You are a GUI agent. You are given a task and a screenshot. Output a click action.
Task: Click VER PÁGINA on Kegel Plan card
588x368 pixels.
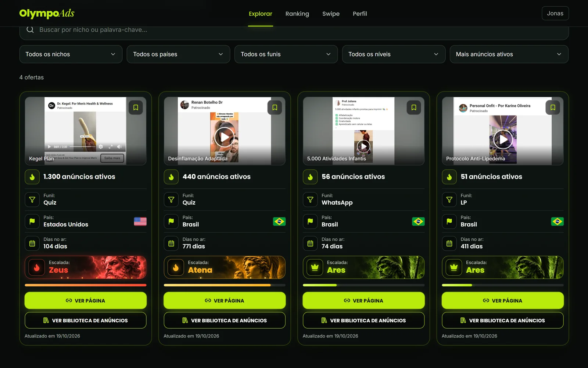click(86, 301)
